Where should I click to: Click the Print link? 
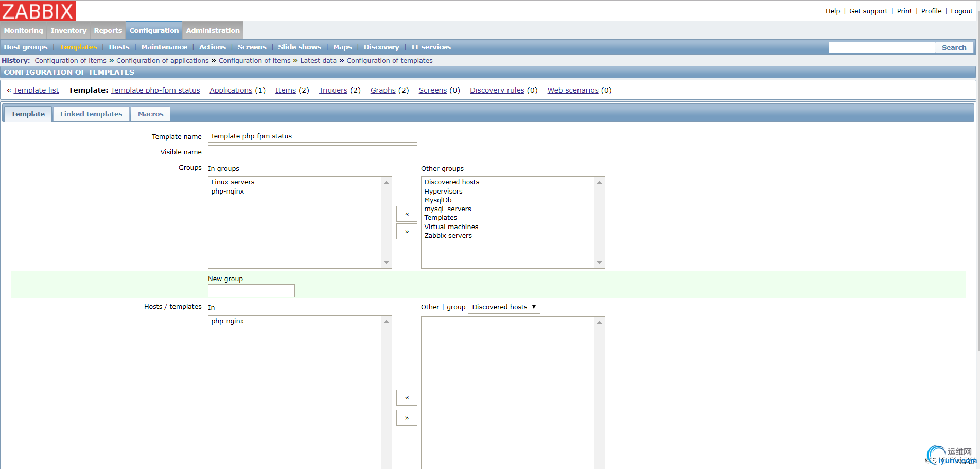[904, 11]
